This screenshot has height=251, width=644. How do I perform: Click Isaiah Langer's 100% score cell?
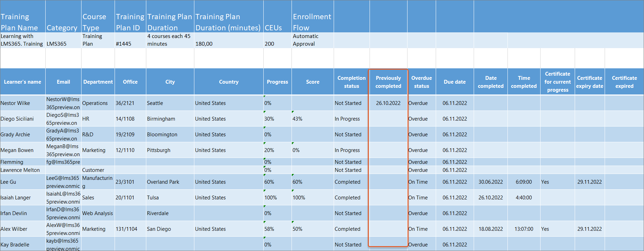point(299,198)
